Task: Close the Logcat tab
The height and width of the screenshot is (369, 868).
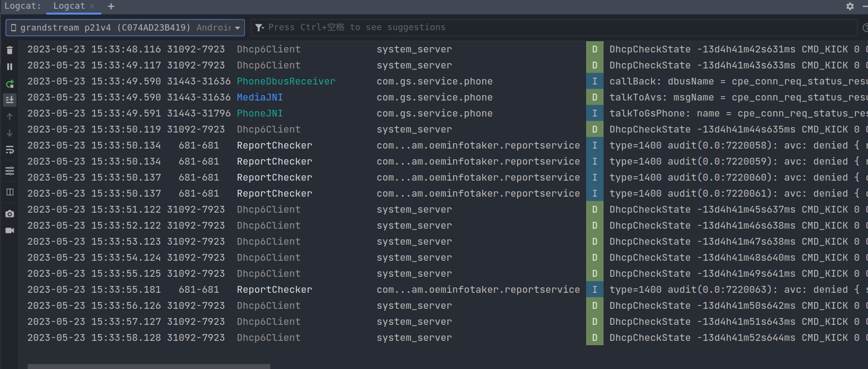Action: point(92,6)
